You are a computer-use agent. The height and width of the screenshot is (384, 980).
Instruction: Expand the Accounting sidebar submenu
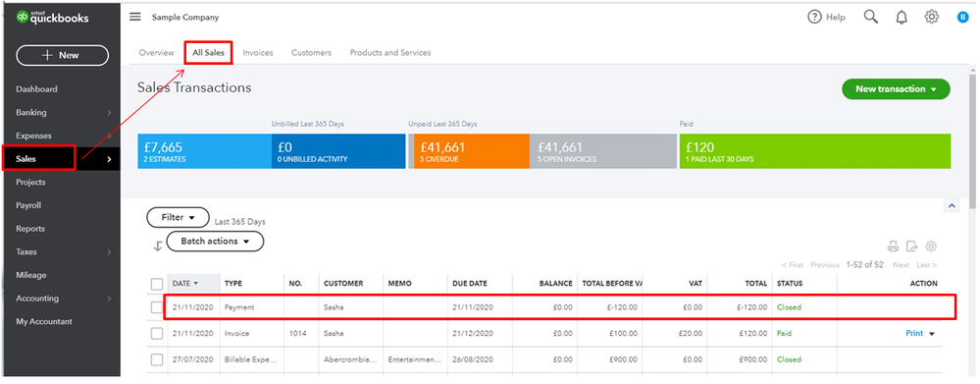109,299
